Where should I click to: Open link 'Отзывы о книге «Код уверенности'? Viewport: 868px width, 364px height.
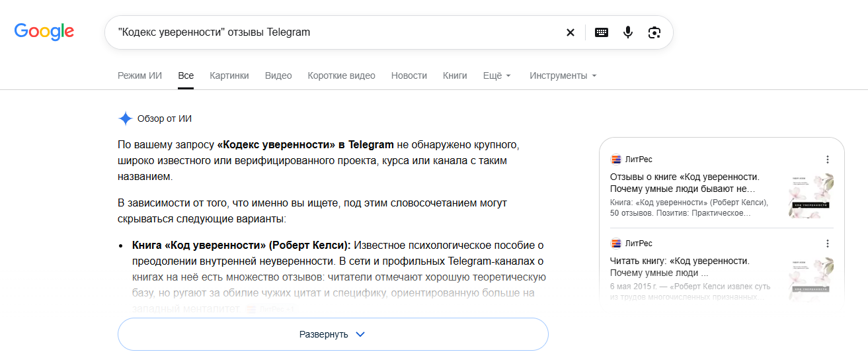tap(684, 183)
